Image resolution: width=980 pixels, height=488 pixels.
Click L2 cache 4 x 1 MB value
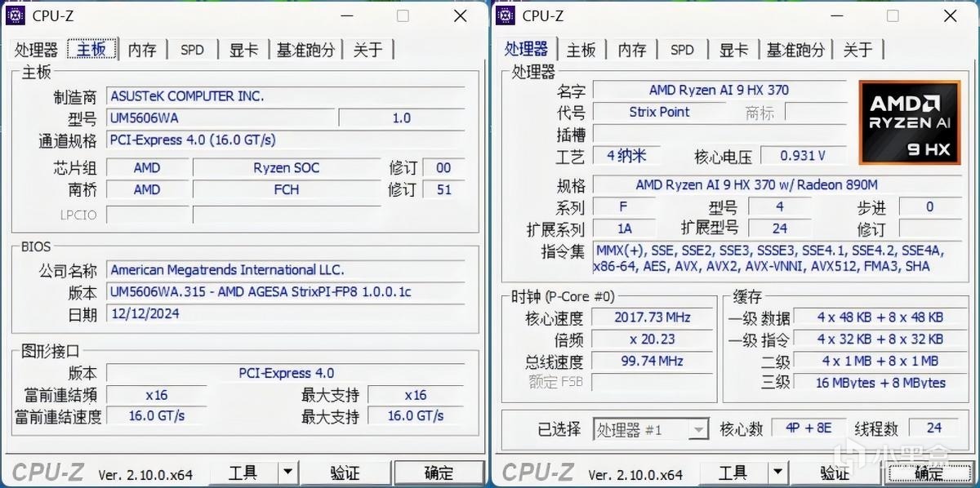pyautogui.click(x=880, y=362)
